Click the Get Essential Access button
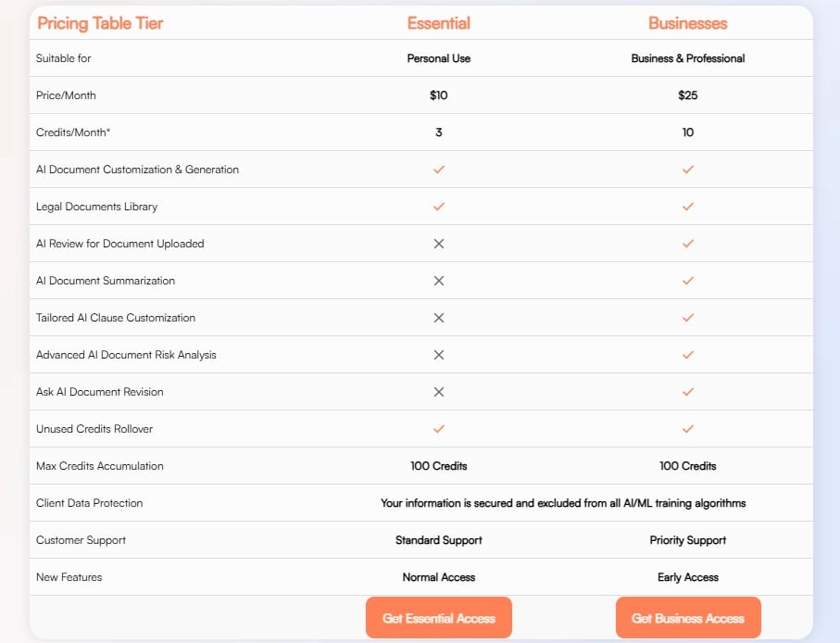 click(x=438, y=617)
